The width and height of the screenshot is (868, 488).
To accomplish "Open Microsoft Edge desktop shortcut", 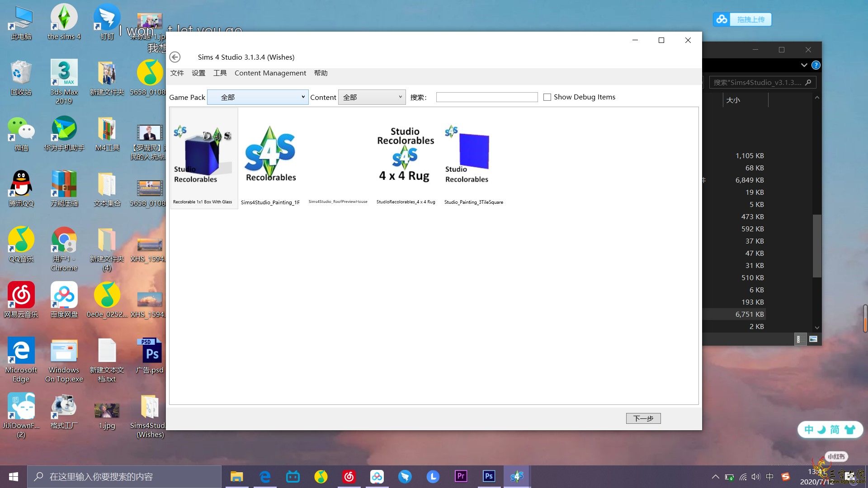I will coord(21,360).
